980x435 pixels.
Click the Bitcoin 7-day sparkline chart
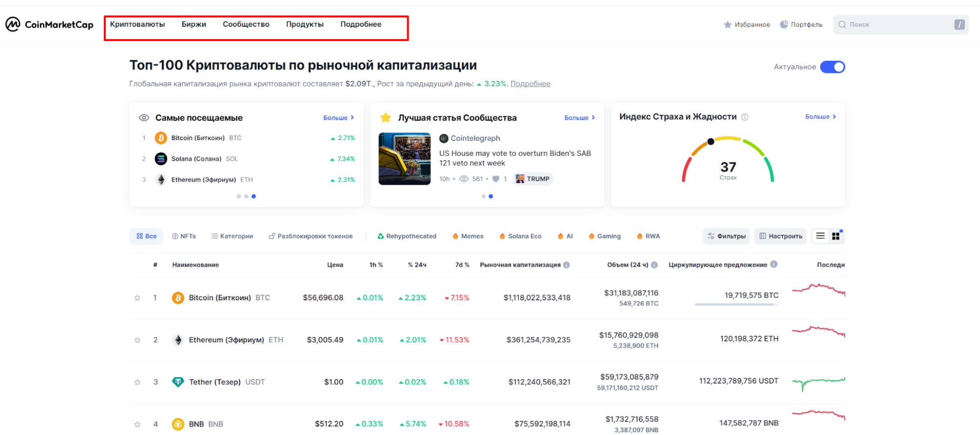819,290
